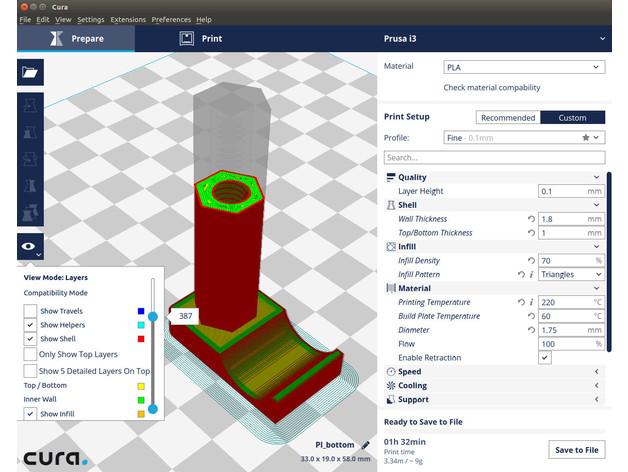Open the Help menu
This screenshot has width=628, height=472.
[204, 20]
